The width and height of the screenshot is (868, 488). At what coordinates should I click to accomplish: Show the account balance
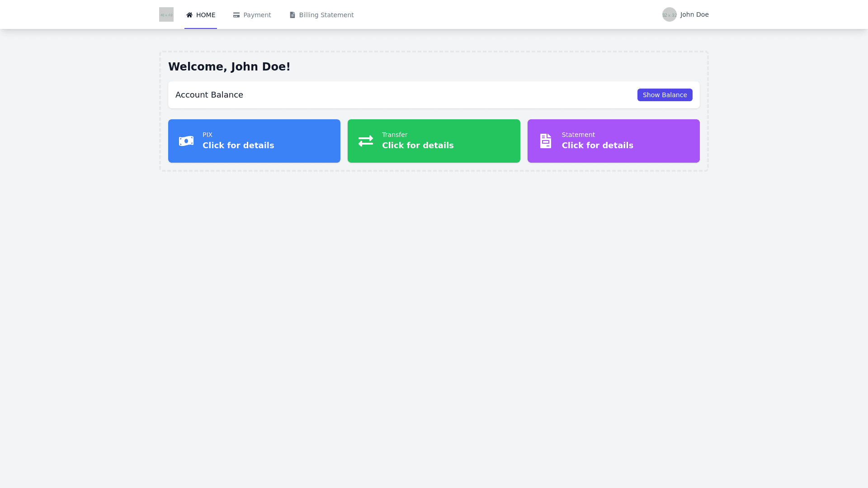[x=665, y=95]
